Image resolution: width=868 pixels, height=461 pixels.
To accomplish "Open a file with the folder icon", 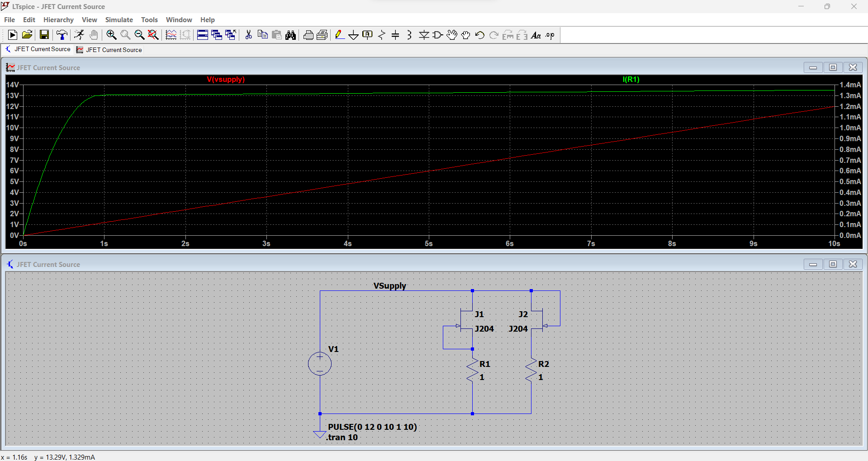I will coord(27,35).
